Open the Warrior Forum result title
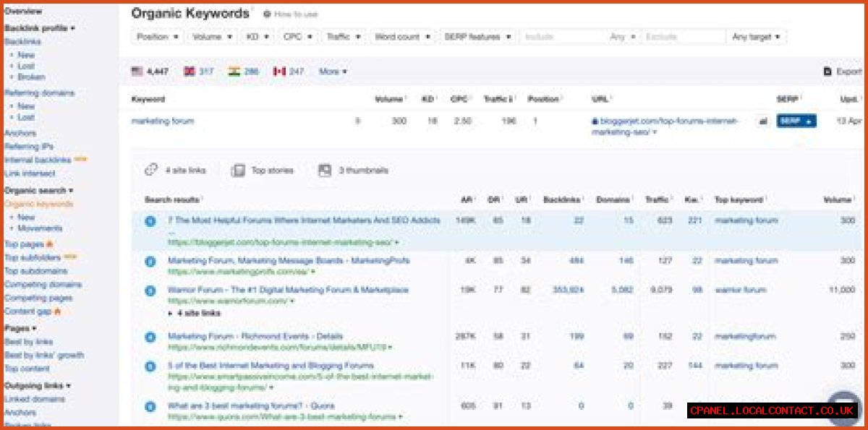Image resolution: width=868 pixels, height=430 pixels. [288, 290]
